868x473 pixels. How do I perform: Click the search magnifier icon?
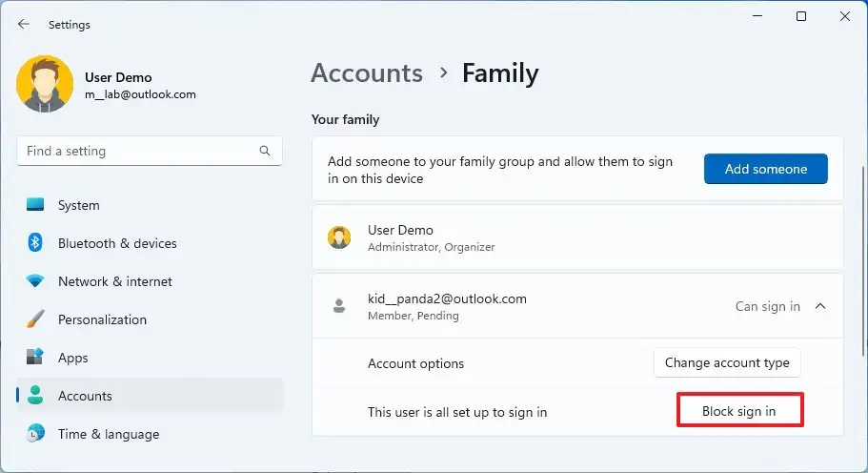pos(265,151)
